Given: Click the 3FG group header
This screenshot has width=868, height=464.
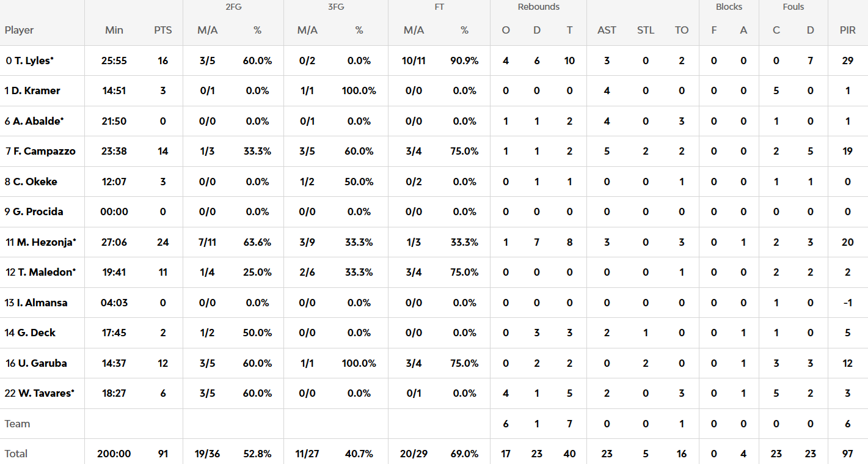Looking at the screenshot, I should [336, 7].
